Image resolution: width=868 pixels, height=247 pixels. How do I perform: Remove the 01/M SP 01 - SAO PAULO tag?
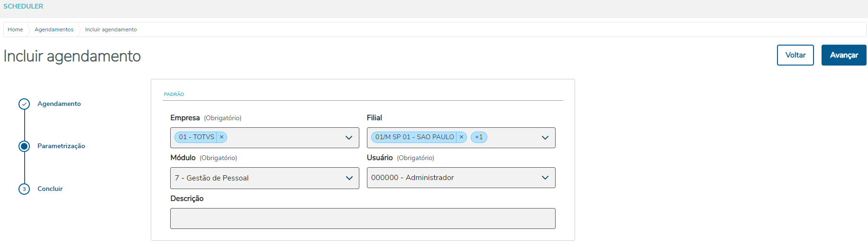point(461,137)
